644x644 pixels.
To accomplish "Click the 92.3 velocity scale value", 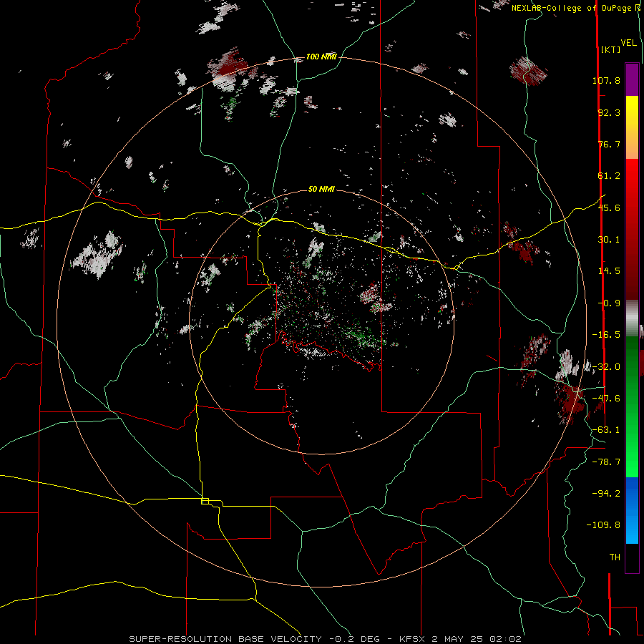I will (x=609, y=112).
